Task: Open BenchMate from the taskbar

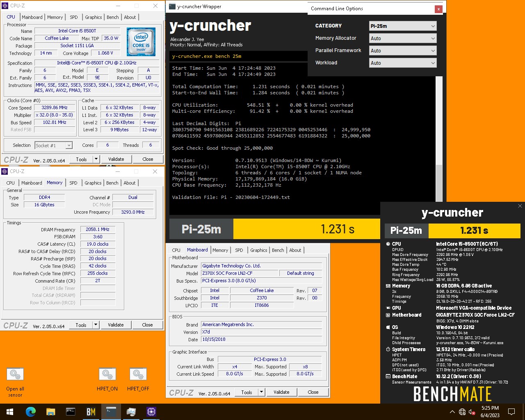Action: pyautogui.click(x=91, y=412)
